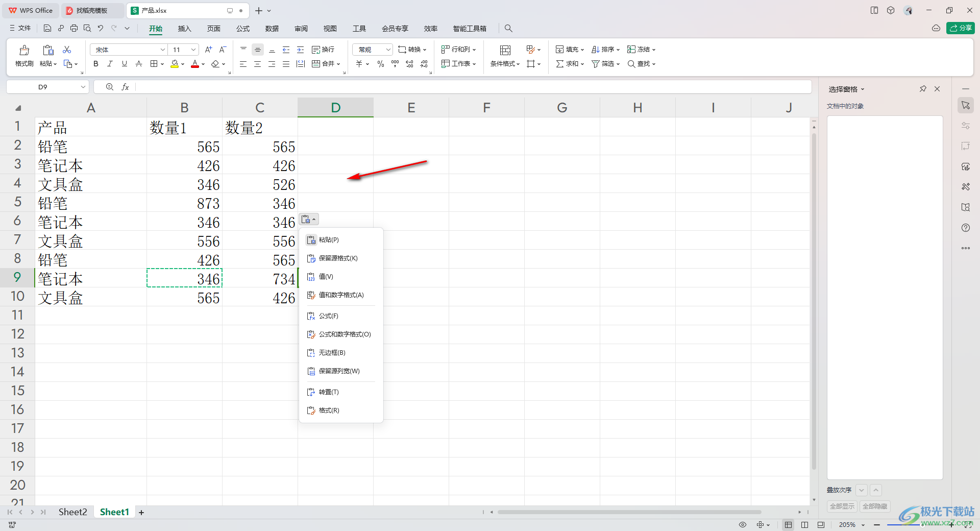Choose Keep Source Formatting (K) paste option
This screenshot has width=980, height=531.
(x=341, y=258)
